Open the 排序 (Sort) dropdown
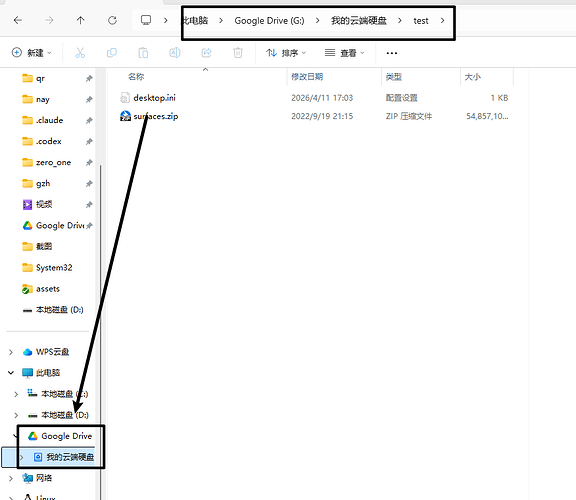The height and width of the screenshot is (500, 576). click(286, 53)
